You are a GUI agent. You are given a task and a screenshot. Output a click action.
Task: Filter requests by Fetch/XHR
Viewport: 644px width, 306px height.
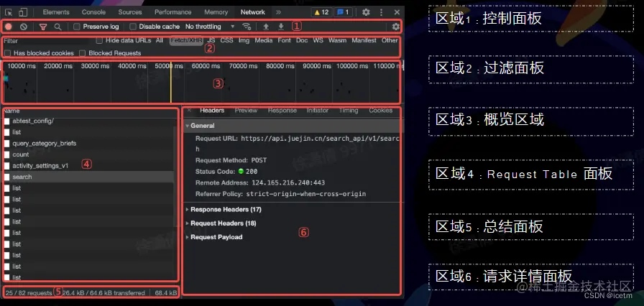pyautogui.click(x=186, y=41)
